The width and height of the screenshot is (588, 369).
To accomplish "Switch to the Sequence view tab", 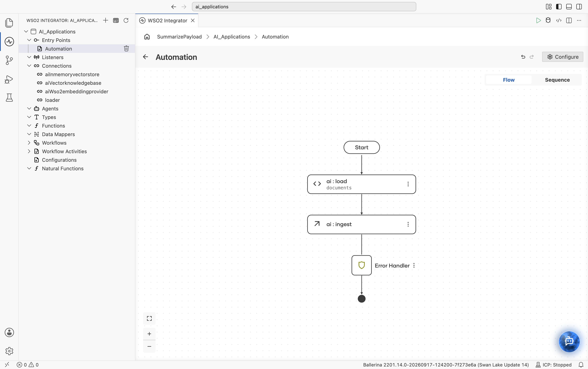I will click(557, 80).
